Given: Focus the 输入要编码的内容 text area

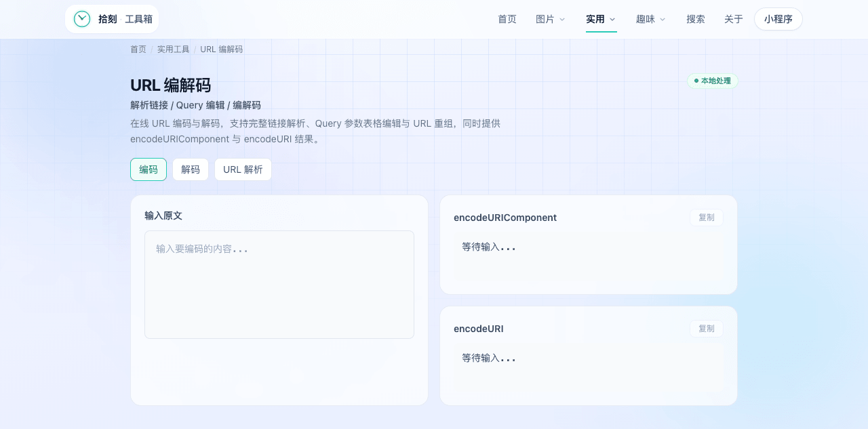Looking at the screenshot, I should [279, 285].
